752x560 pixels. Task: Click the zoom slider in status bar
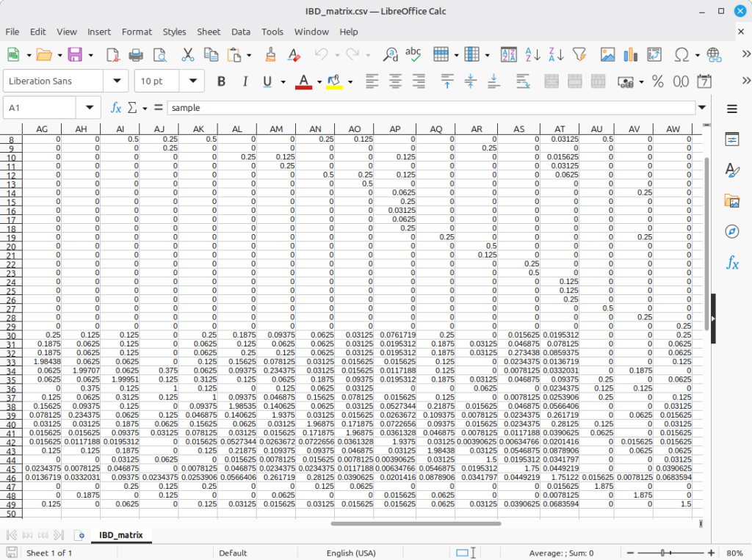pos(664,553)
